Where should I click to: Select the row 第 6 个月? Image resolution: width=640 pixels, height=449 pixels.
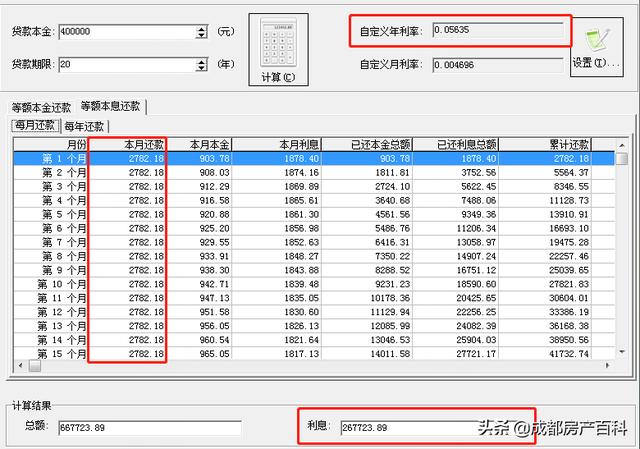(314, 228)
